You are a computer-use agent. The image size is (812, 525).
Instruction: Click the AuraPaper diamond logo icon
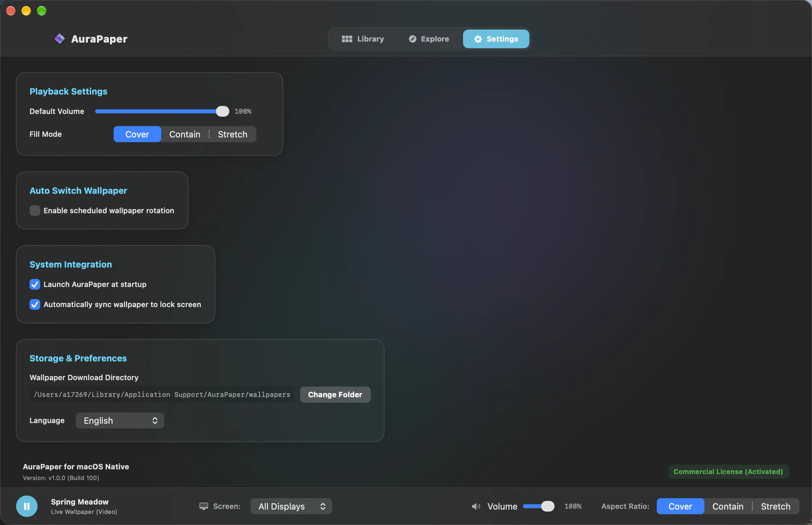tap(60, 39)
